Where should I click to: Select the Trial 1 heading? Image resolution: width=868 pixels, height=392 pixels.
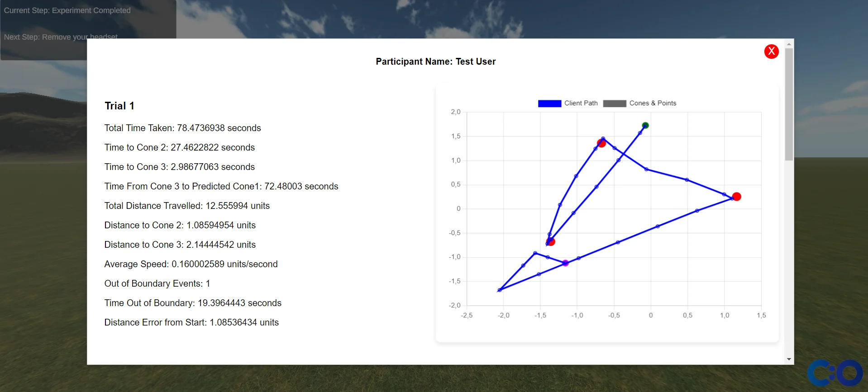[119, 106]
